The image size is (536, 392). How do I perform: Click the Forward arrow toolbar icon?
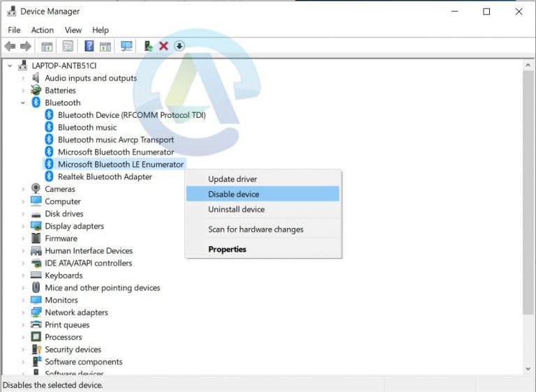pyautogui.click(x=26, y=46)
